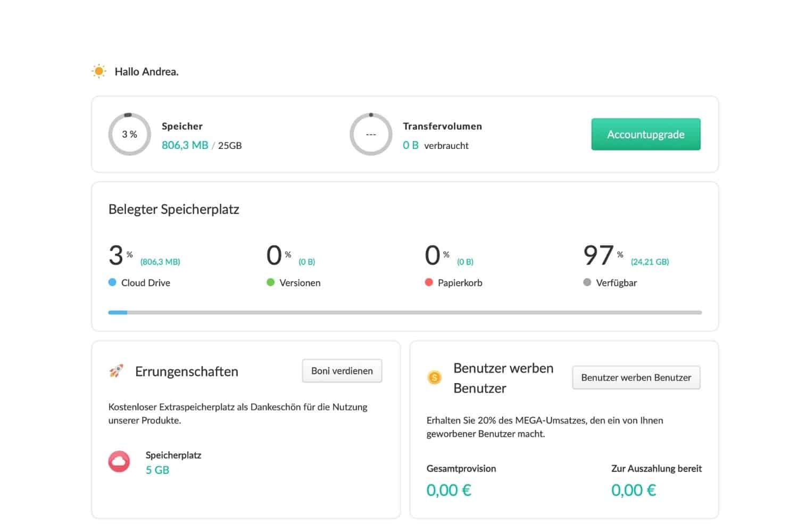Viewport: 798px width, 532px height.
Task: Click the 3 % storage ring indicator
Action: (130, 134)
